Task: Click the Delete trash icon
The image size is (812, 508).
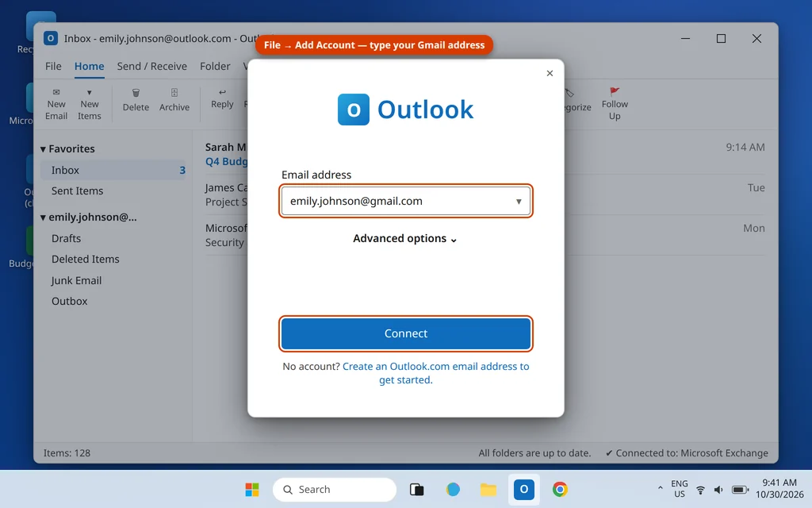Action: pyautogui.click(x=136, y=93)
